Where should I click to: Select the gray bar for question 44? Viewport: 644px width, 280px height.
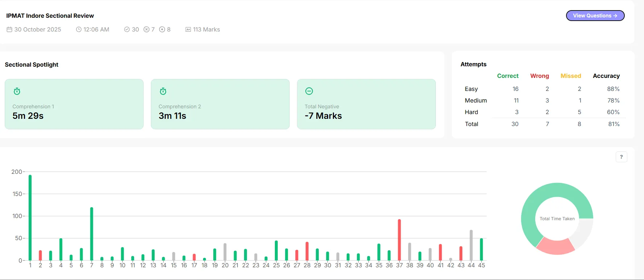[471, 245]
